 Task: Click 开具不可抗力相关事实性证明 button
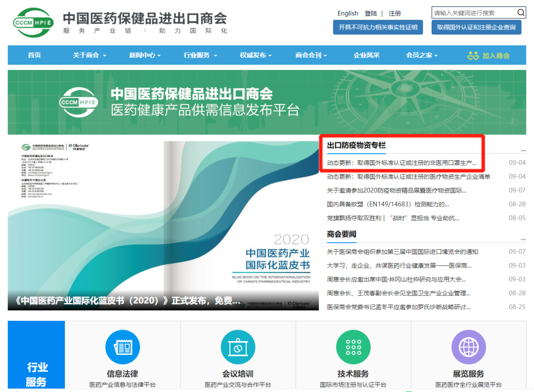tap(378, 27)
